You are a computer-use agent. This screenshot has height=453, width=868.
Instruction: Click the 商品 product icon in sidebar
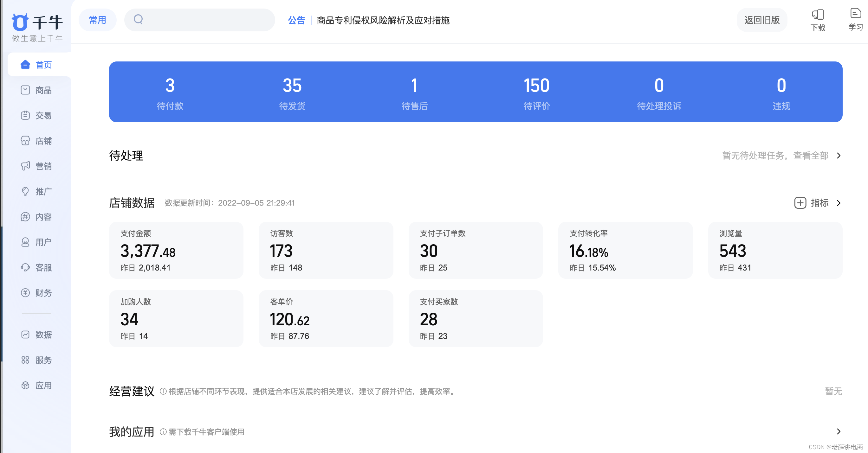pos(25,90)
